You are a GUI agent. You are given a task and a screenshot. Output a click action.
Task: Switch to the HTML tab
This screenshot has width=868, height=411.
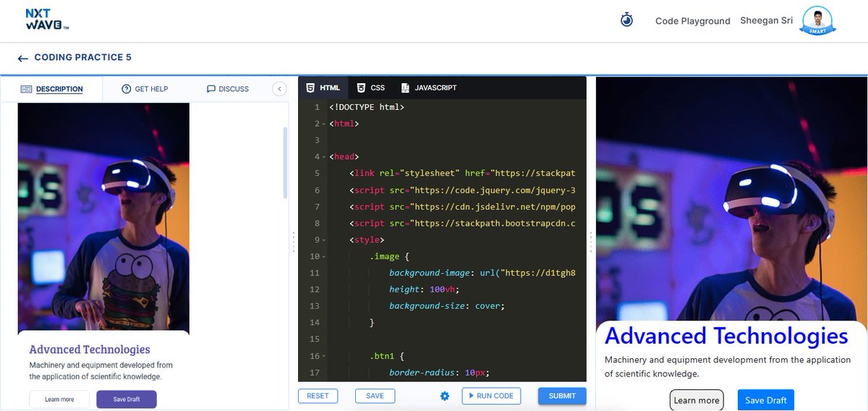[323, 88]
